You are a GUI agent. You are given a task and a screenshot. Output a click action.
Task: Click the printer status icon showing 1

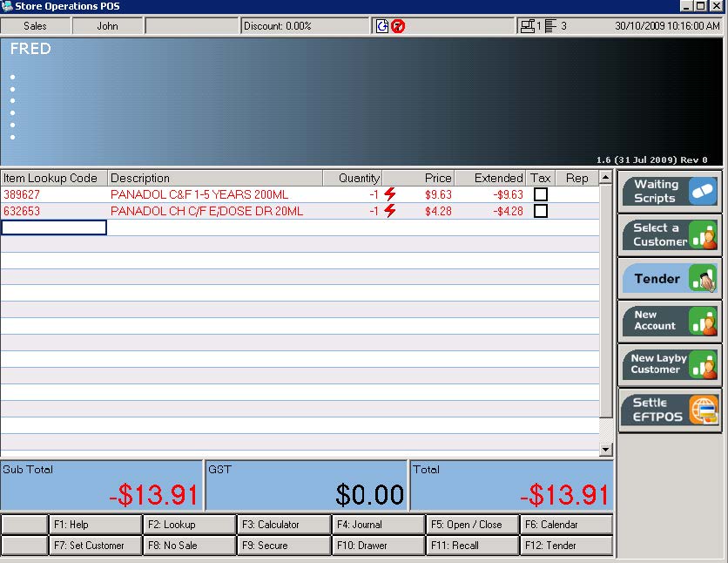pos(529,25)
